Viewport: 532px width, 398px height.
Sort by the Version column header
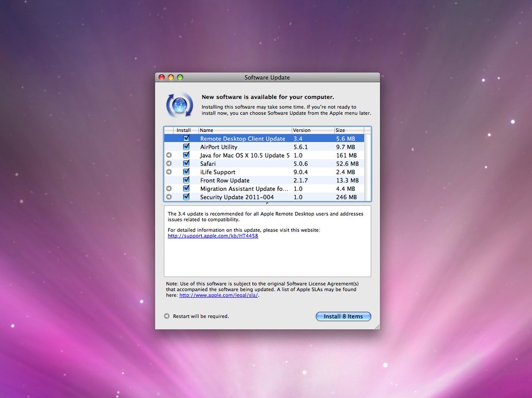313,130
